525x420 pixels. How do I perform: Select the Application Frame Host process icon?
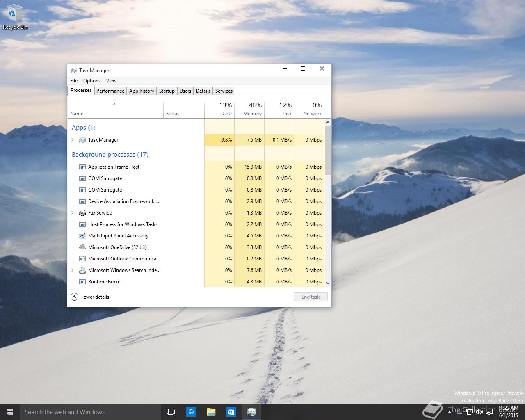point(82,167)
